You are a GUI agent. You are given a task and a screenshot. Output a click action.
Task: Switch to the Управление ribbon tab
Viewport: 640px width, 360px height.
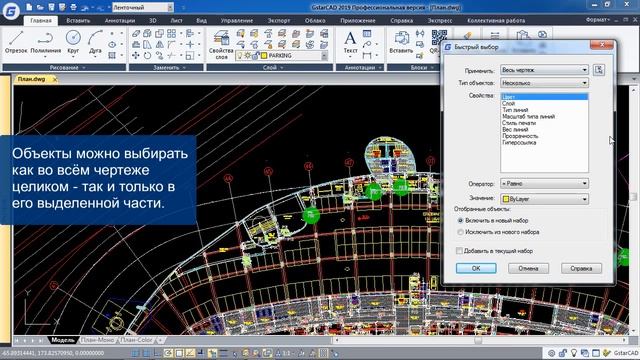(237, 20)
